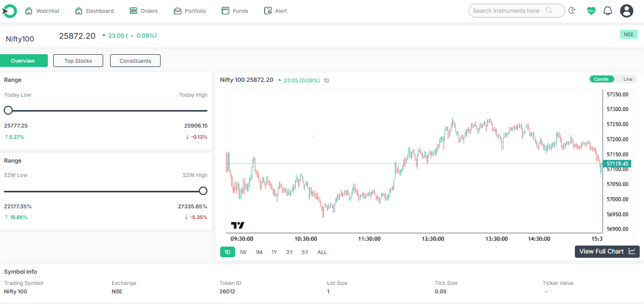Click the Today Low/High range slider handle

point(8,111)
